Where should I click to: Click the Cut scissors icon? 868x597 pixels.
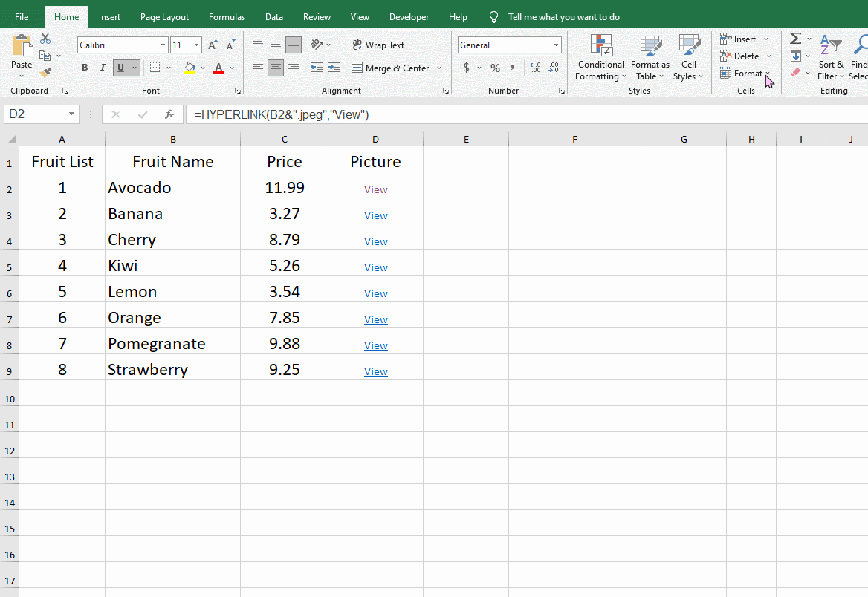point(45,39)
